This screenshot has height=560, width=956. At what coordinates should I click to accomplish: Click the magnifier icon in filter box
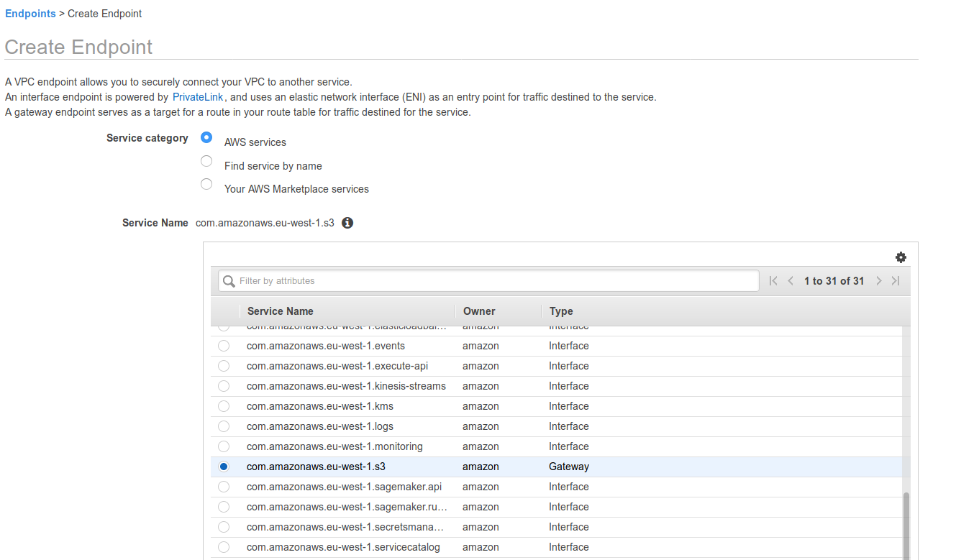[229, 280]
